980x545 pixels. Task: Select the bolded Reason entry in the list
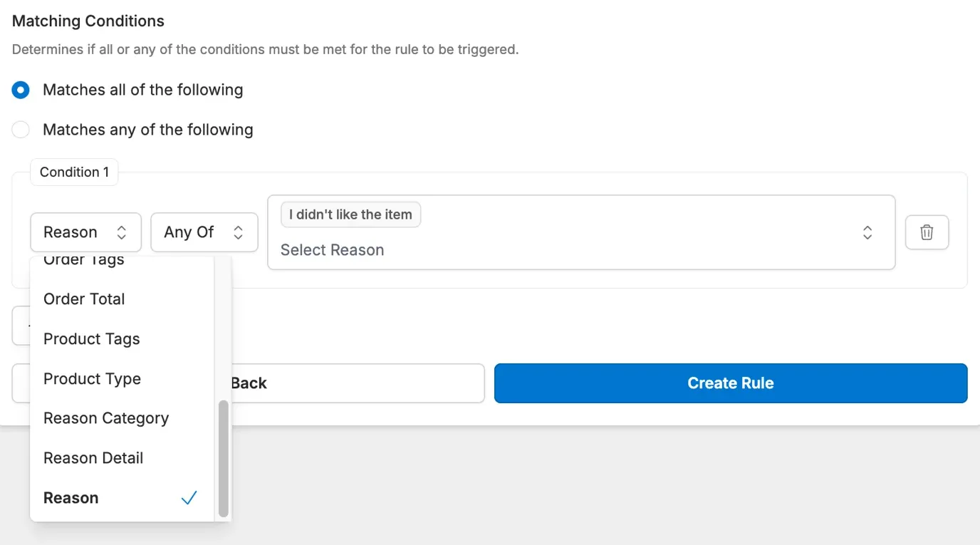click(x=71, y=497)
